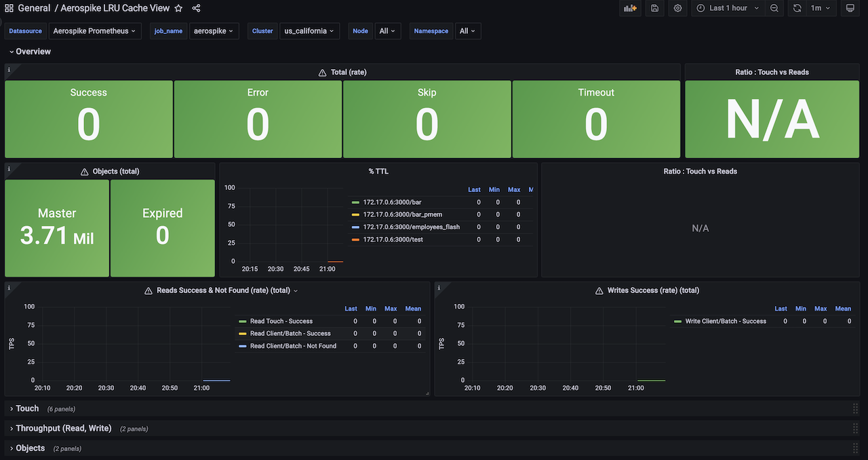The image size is (868, 460).
Task: Click the Success stat tile
Action: pyautogui.click(x=89, y=119)
